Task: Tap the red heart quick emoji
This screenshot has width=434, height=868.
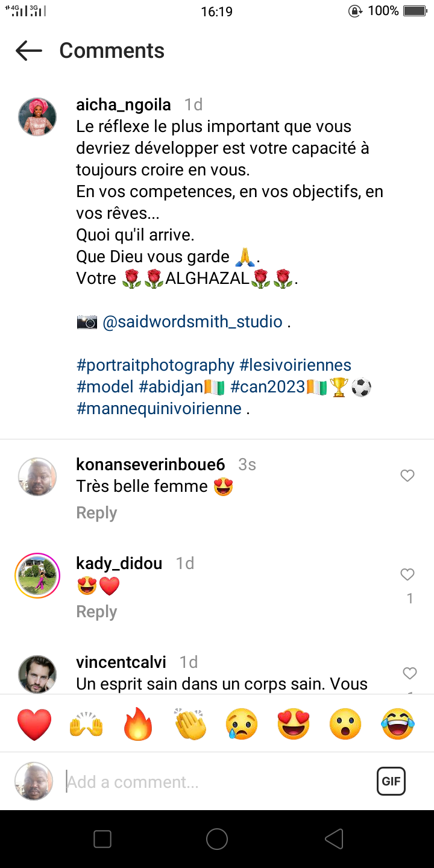Action: [x=34, y=724]
